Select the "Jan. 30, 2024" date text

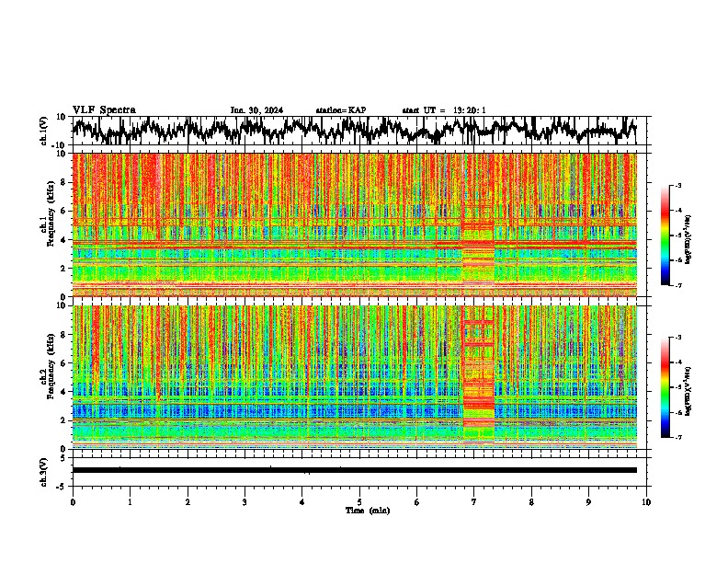[256, 110]
